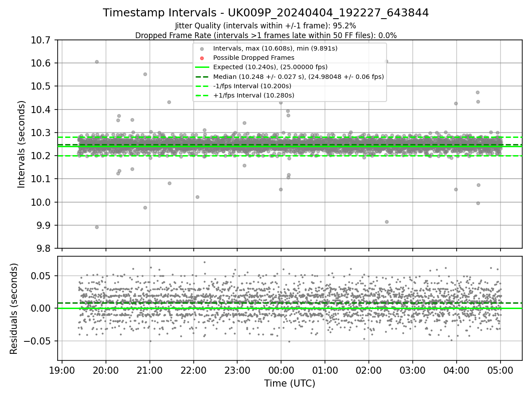The height and width of the screenshot is (399, 532).
Task: Click legend entry "+1/fps Interval (10.280s)"
Action: (x=254, y=95)
